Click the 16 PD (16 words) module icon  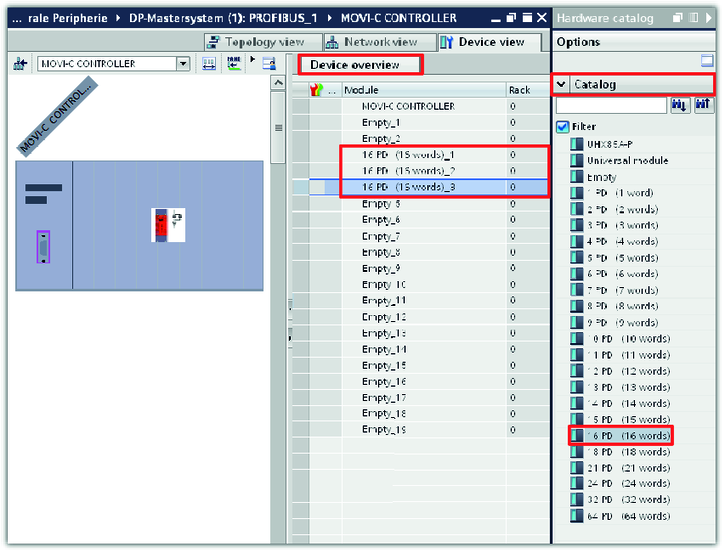coord(576,436)
